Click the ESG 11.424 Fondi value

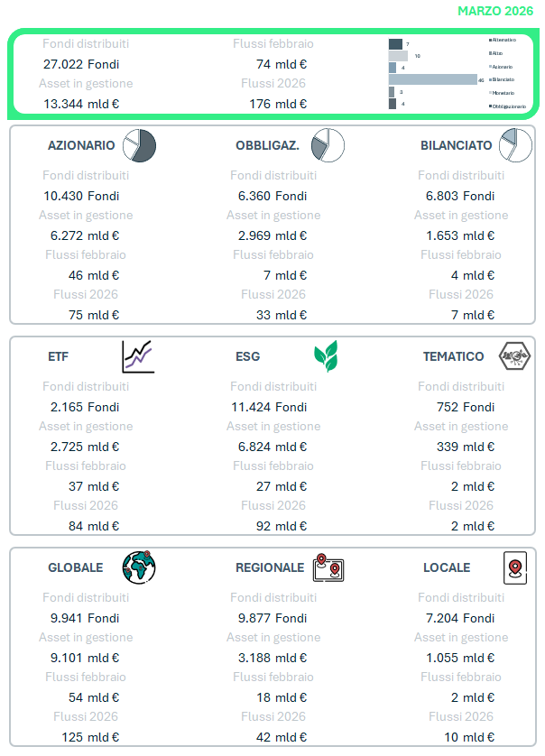click(x=269, y=407)
